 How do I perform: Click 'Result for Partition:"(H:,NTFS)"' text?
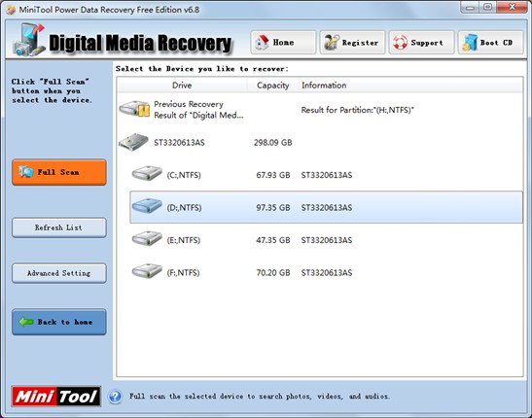(358, 110)
